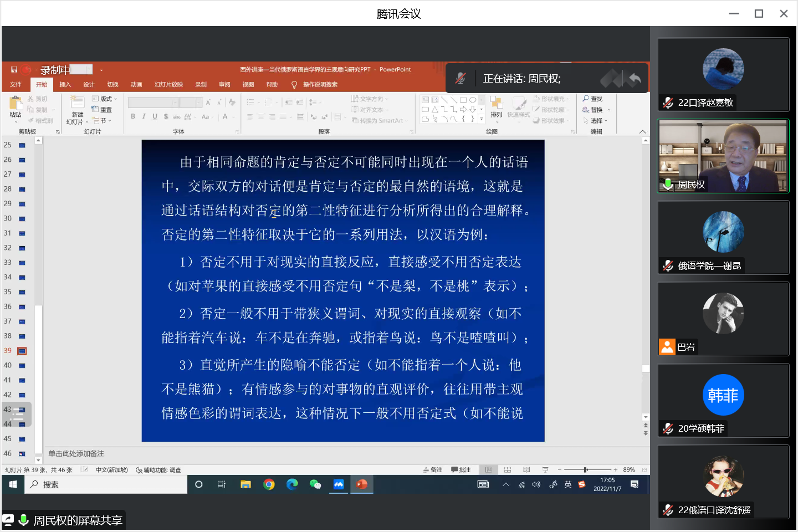Open the Insert (插入) ribbon tab

tap(65, 84)
